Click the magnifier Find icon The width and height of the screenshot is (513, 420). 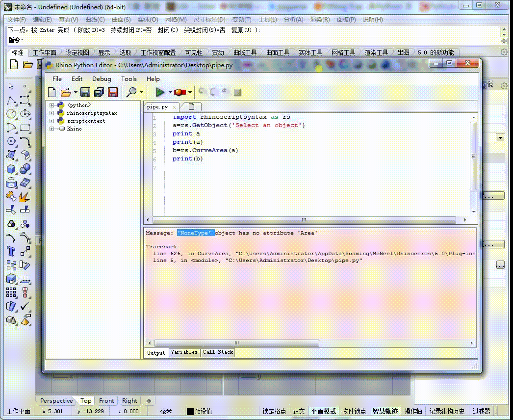coord(131,92)
